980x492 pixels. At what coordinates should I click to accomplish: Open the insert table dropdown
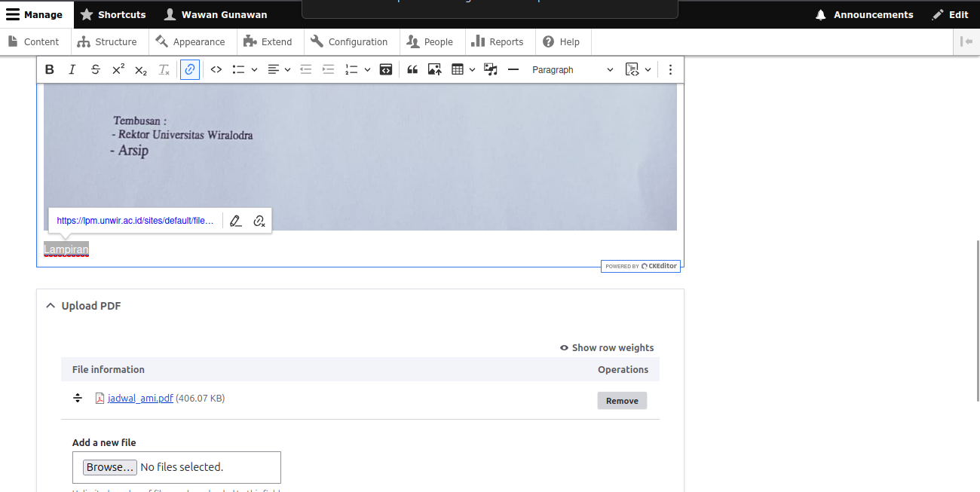tap(463, 70)
